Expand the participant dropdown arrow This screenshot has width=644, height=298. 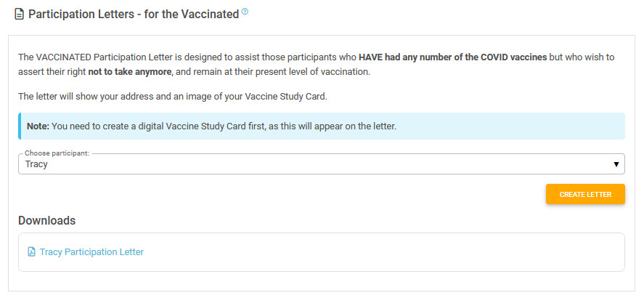pos(616,164)
